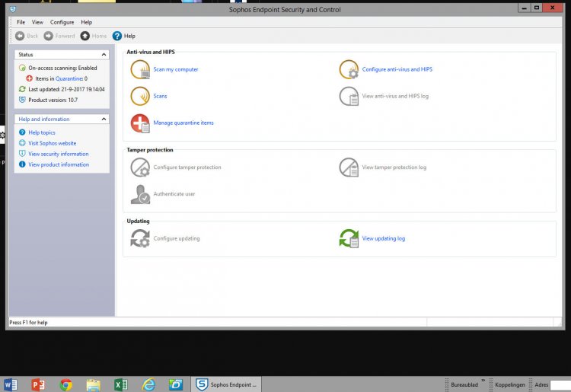Open Excel from the taskbar
Viewport: 571px width, 392px height.
(x=120, y=384)
